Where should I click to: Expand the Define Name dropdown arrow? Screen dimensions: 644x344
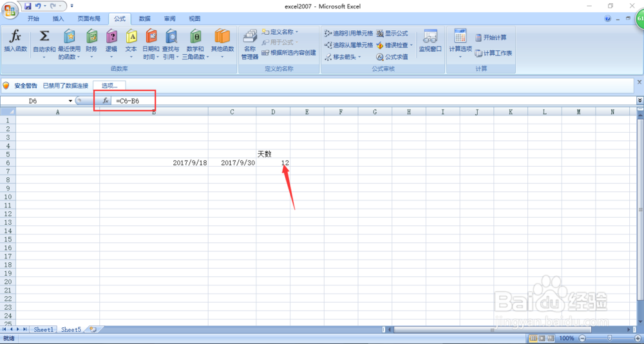(x=297, y=32)
